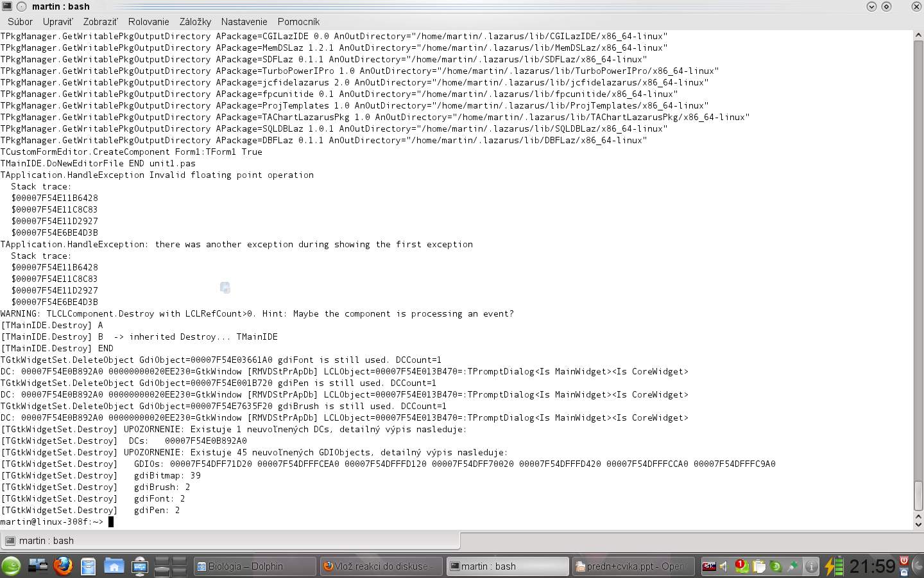Click the window menu icon in title bar

pyautogui.click(x=6, y=6)
